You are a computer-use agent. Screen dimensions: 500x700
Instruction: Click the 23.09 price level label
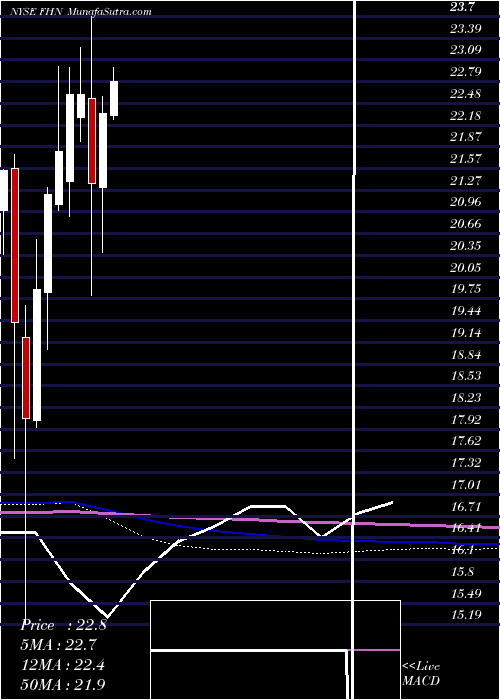pos(466,50)
